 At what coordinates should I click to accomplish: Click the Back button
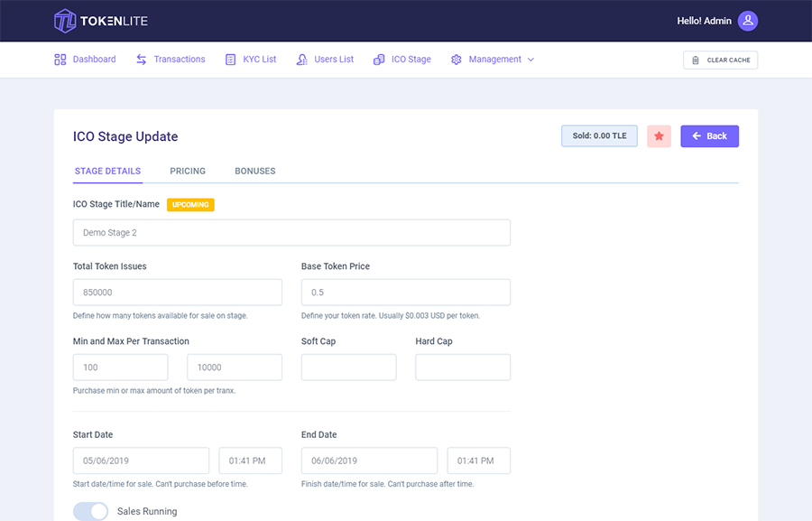pyautogui.click(x=709, y=135)
